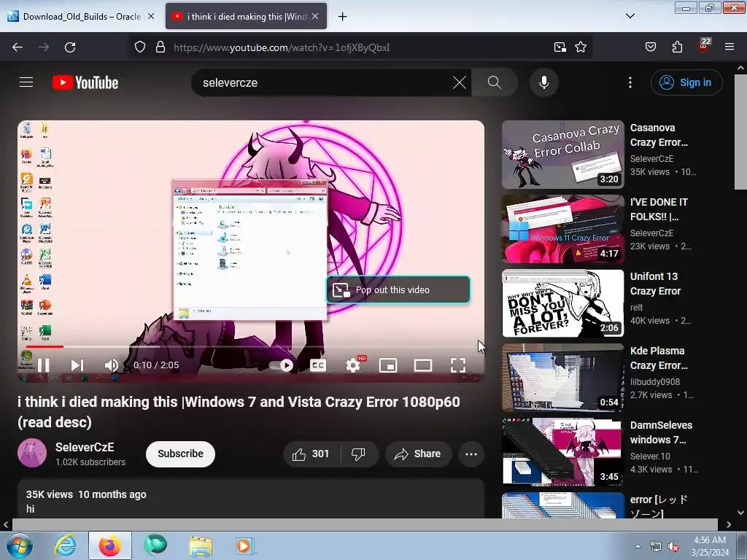Open YouTube settings three-dot menu

[630, 83]
